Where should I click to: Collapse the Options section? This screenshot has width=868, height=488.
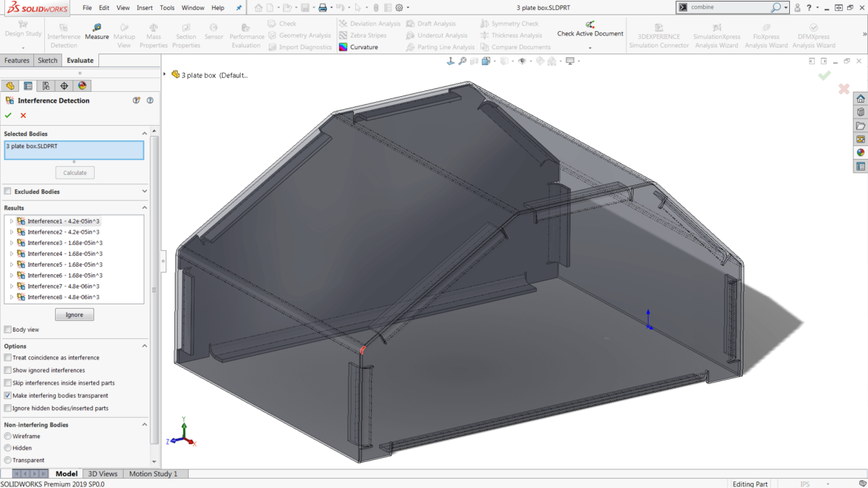click(x=144, y=344)
